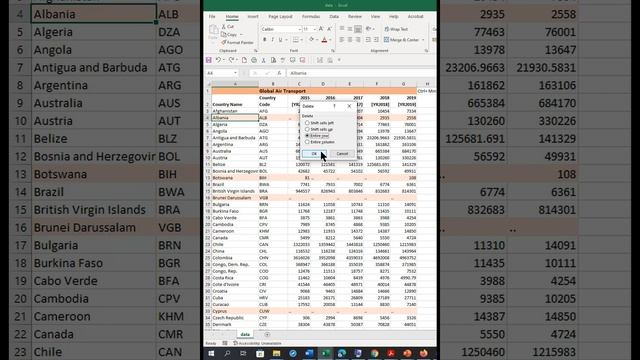Open the font size dropdown

[x=315, y=29]
